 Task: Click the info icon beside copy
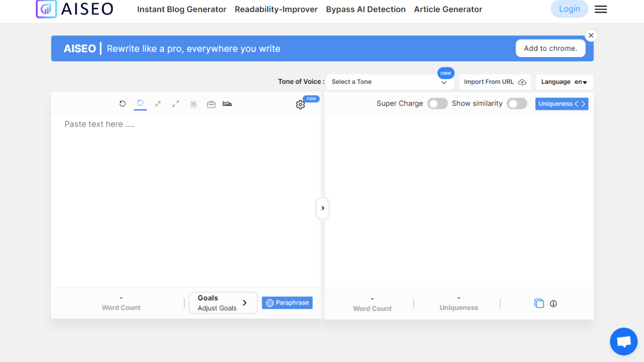point(553,304)
